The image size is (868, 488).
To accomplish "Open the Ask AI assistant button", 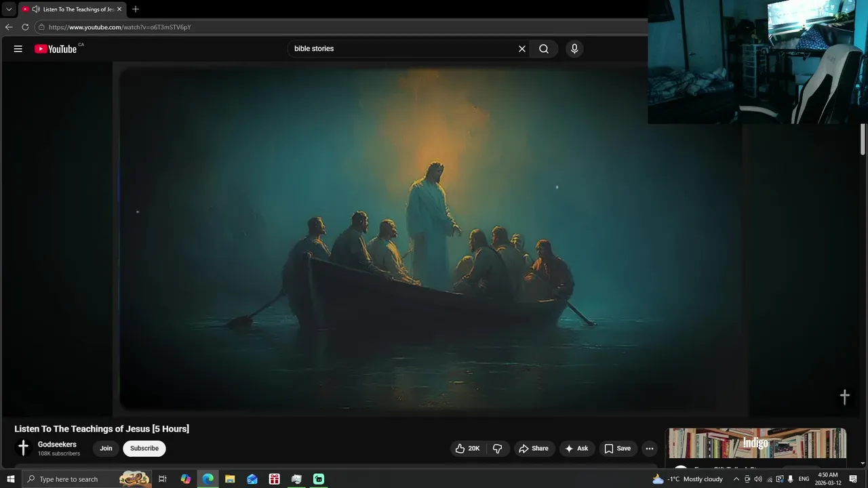I will click(x=577, y=449).
